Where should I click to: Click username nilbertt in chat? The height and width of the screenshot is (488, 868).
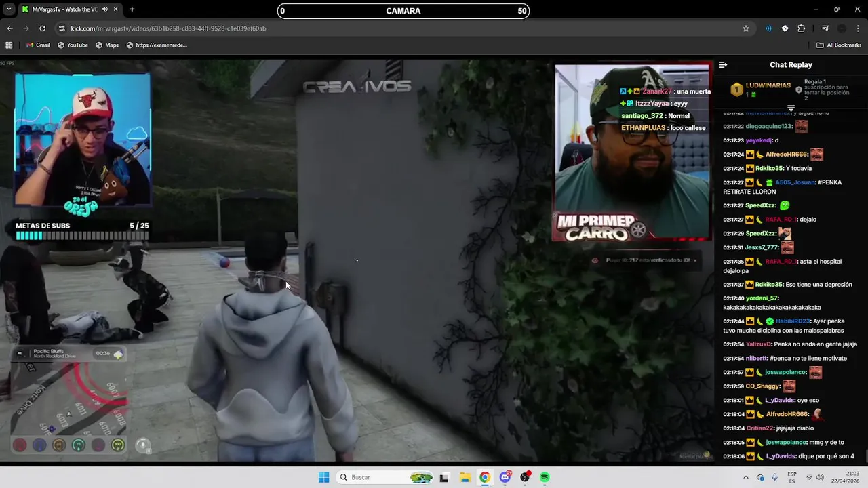[x=757, y=358]
